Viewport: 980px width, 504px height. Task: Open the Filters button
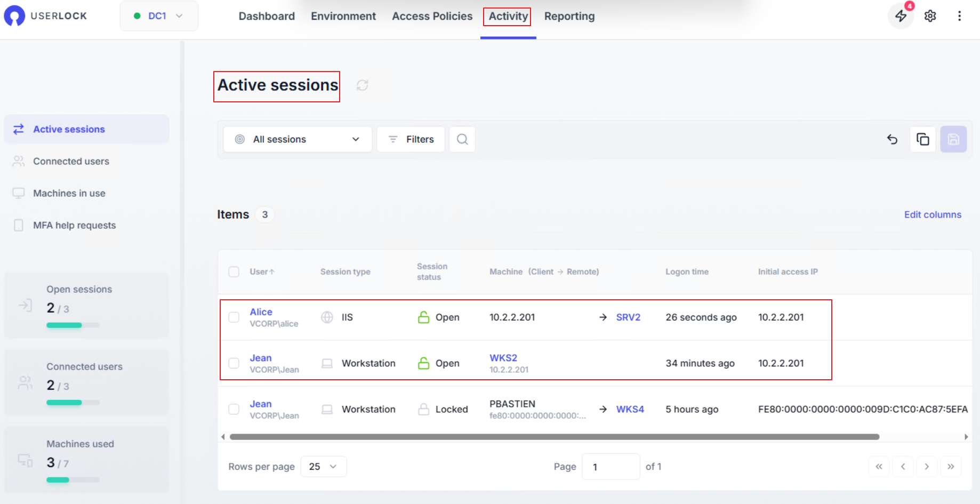(411, 139)
